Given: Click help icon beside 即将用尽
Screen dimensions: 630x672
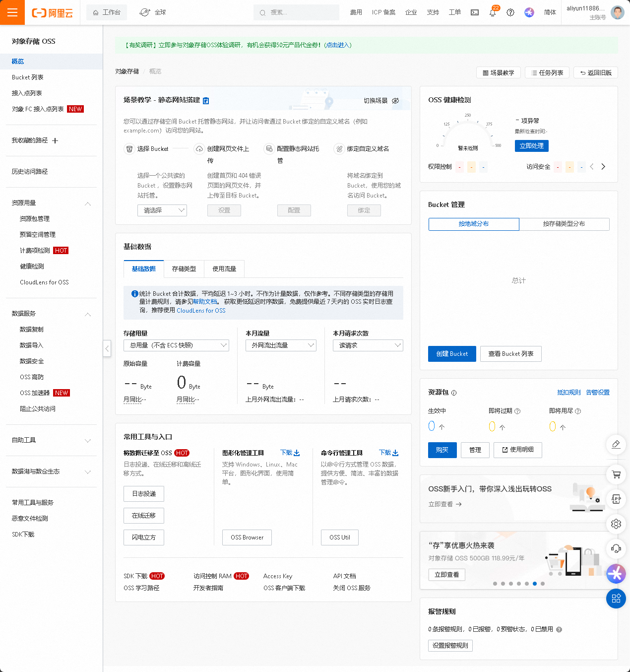Looking at the screenshot, I should coord(578,411).
